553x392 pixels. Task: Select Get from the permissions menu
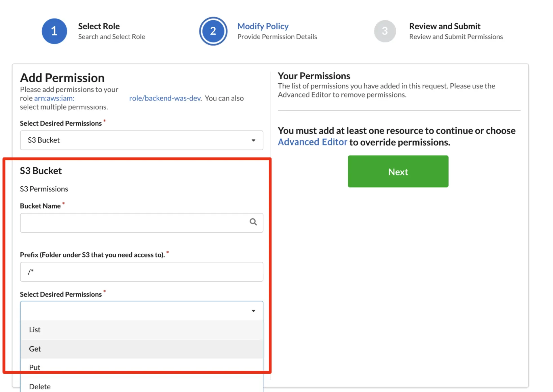click(35, 349)
